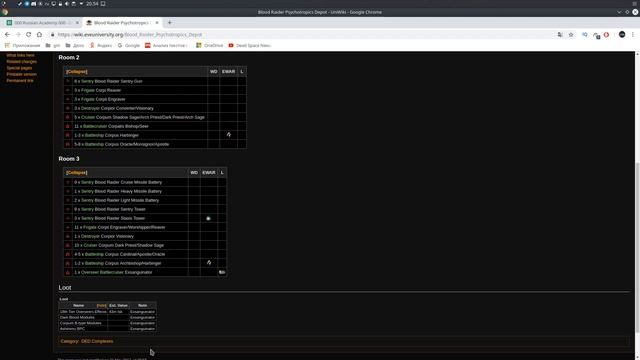Select the Dark Blood Modules loot cell
The image size is (640, 360).
point(83,318)
